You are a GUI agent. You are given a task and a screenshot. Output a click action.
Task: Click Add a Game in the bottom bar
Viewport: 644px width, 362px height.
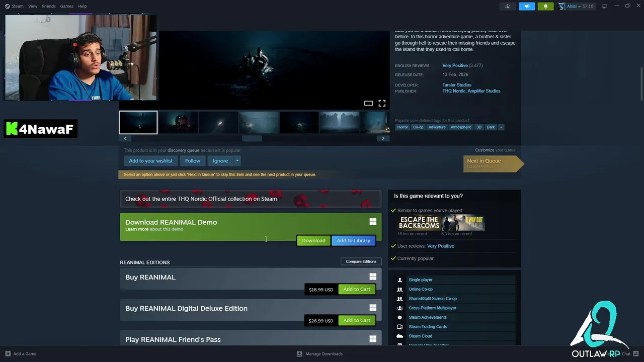point(21,354)
